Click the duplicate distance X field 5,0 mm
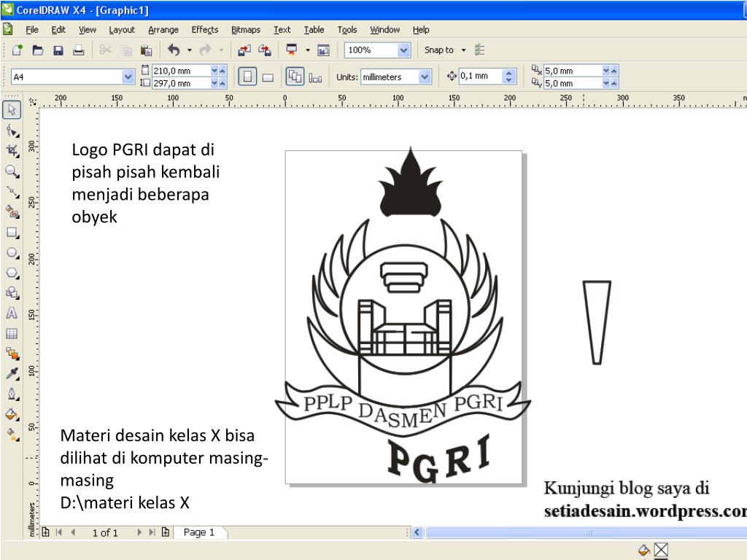Image resolution: width=747 pixels, height=560 pixels. (573, 71)
